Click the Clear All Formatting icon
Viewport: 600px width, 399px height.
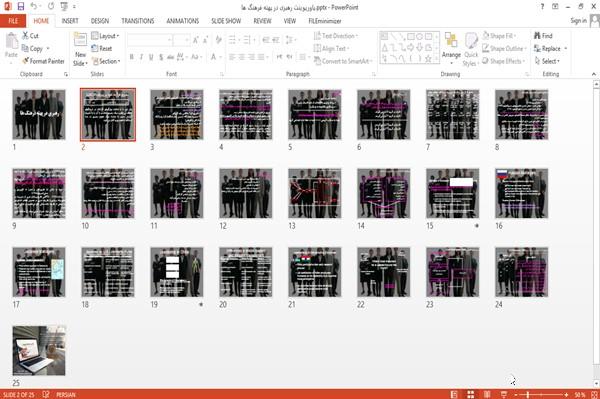(219, 40)
